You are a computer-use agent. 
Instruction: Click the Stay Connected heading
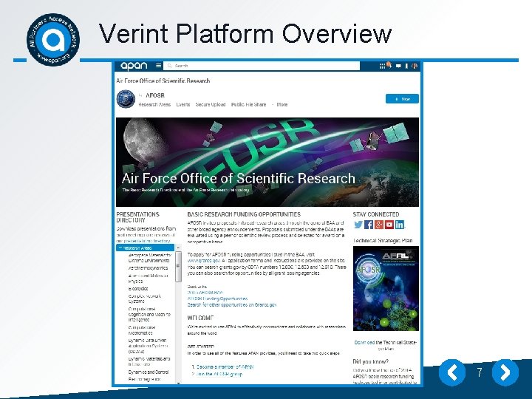376,214
